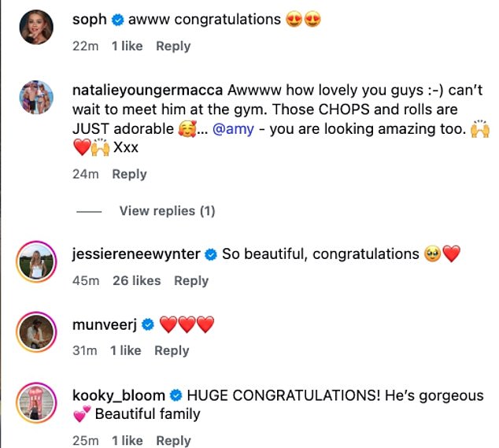499x448 pixels.
Task: Reply to natalieyoungermacca's comment
Action: [x=129, y=174]
